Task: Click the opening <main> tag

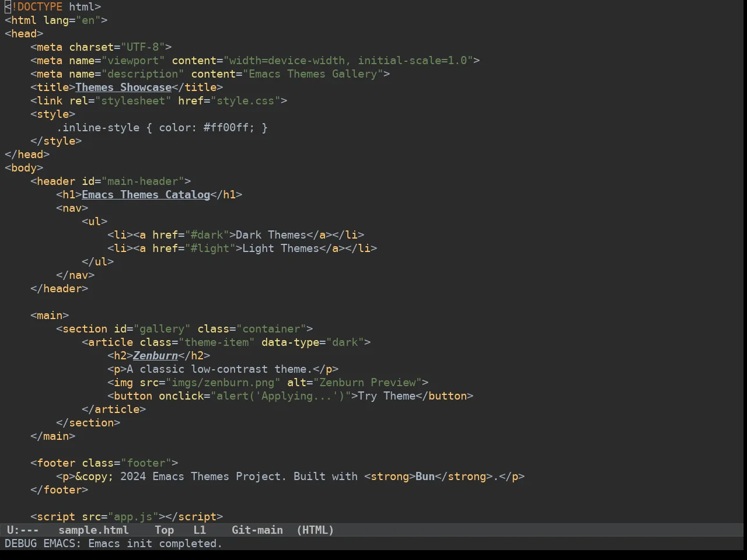Action: point(50,316)
